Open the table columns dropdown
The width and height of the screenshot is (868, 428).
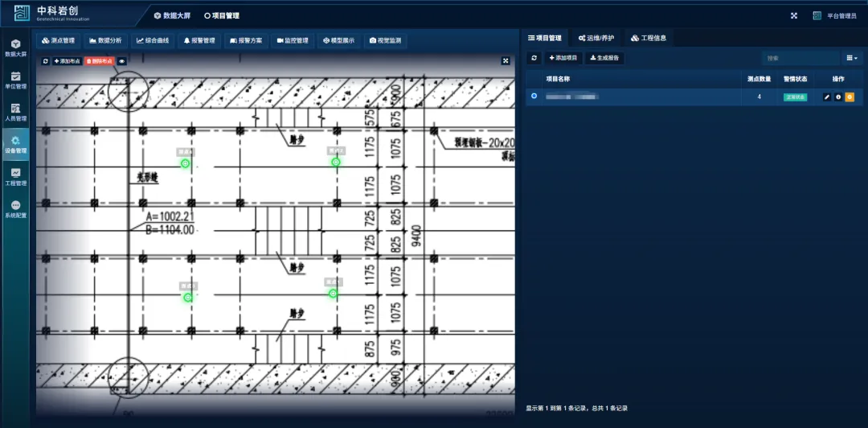[852, 58]
